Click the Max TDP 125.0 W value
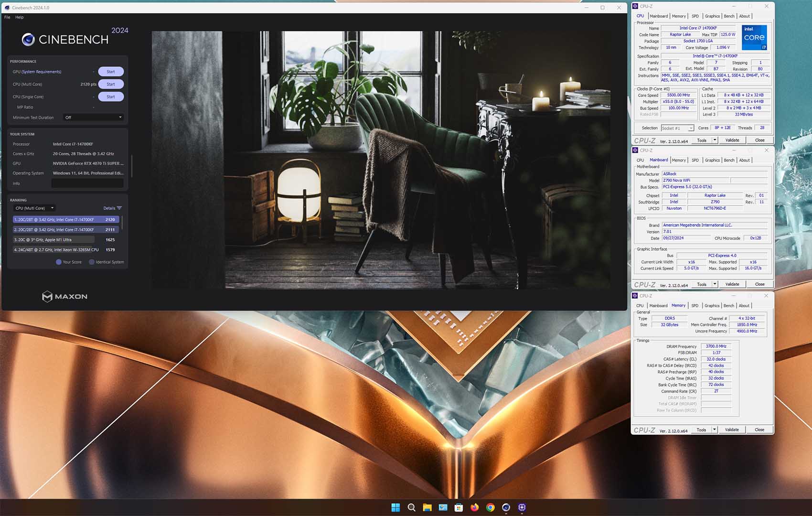812x516 pixels. [x=728, y=34]
